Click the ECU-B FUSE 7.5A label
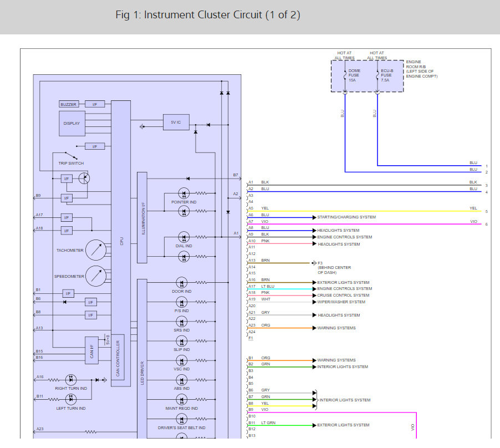 pos(387,75)
